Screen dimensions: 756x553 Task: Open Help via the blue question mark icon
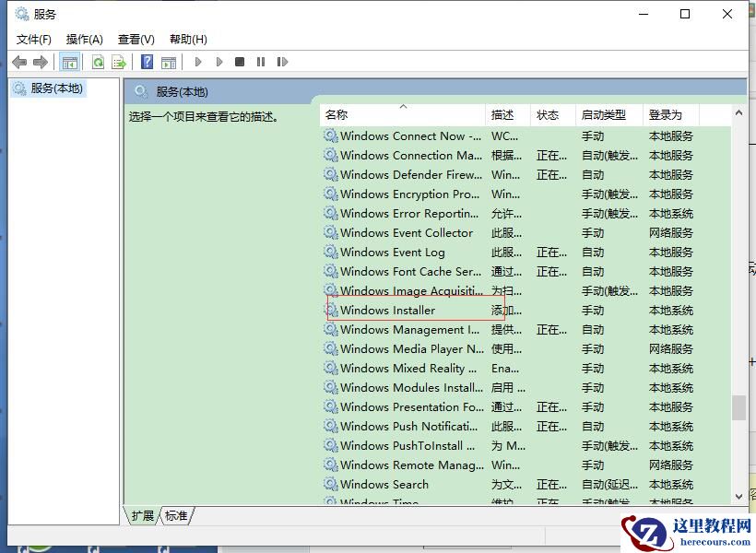(x=147, y=62)
